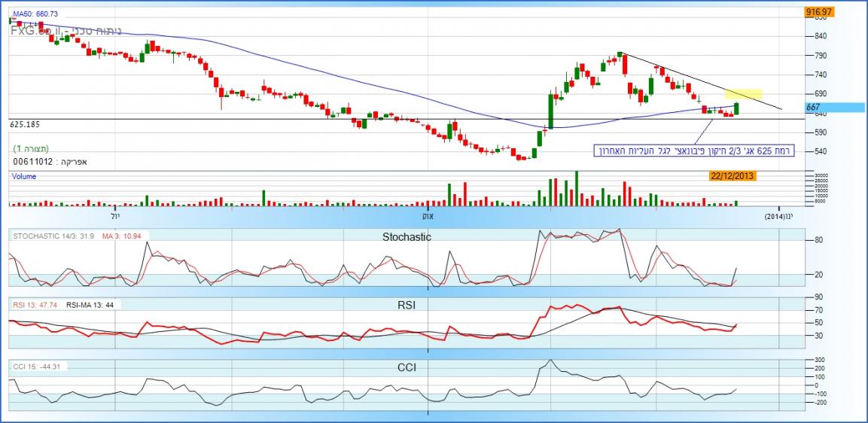The width and height of the screenshot is (868, 423).
Task: Click the Stochastic panel title
Action: pos(407,236)
